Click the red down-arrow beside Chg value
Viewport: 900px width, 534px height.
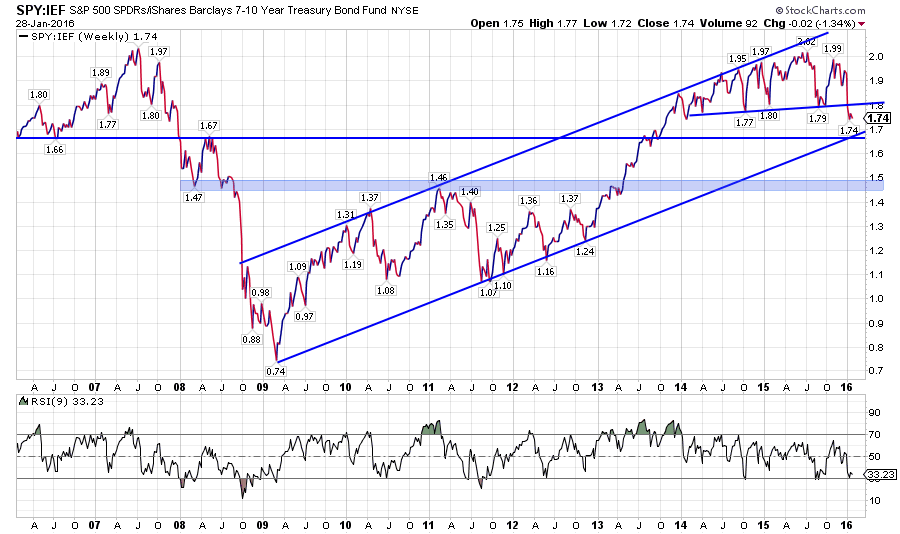(x=862, y=24)
